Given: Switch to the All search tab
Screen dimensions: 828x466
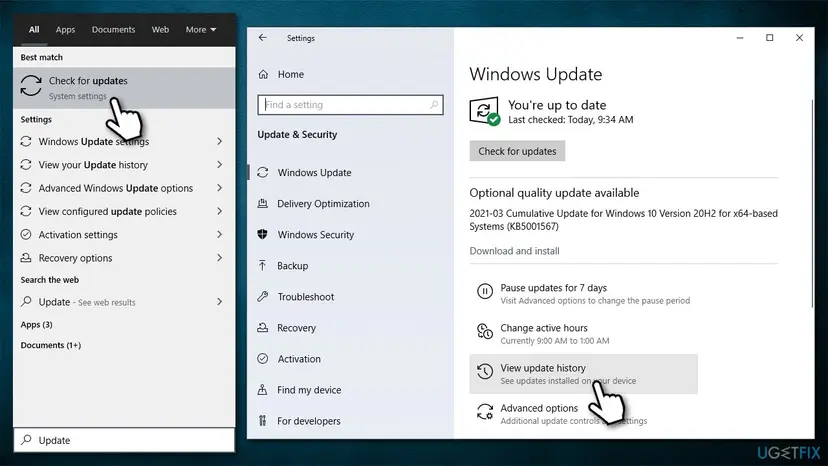Looking at the screenshot, I should [x=34, y=30].
